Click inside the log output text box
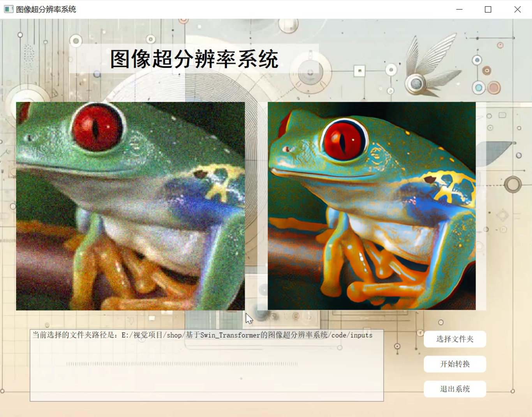The image size is (532, 417). coord(207,365)
